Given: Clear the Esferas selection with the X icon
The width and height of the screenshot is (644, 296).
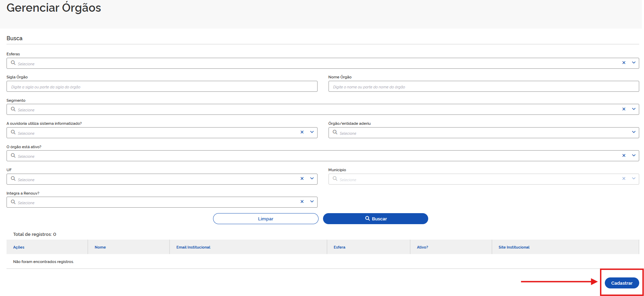Looking at the screenshot, I should click(624, 63).
